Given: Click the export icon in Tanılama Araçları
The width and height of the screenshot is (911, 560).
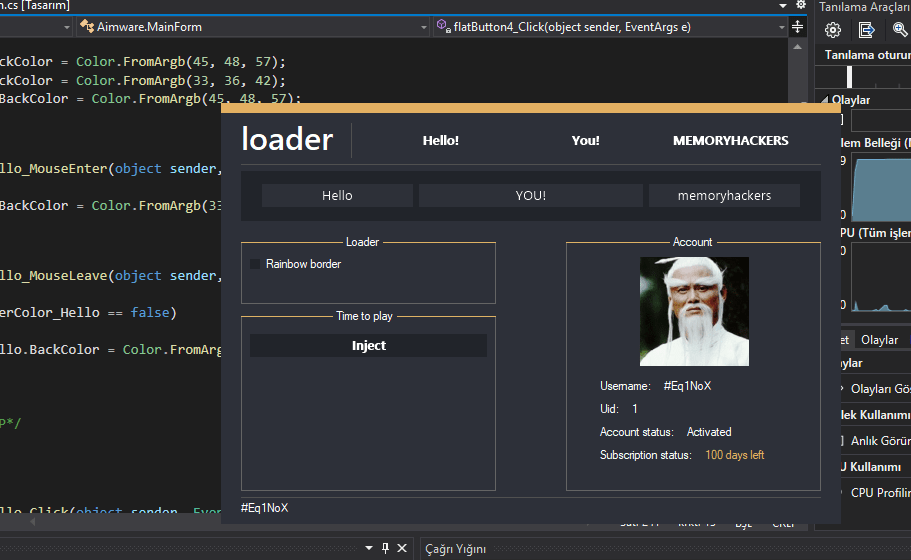Looking at the screenshot, I should 866,30.
